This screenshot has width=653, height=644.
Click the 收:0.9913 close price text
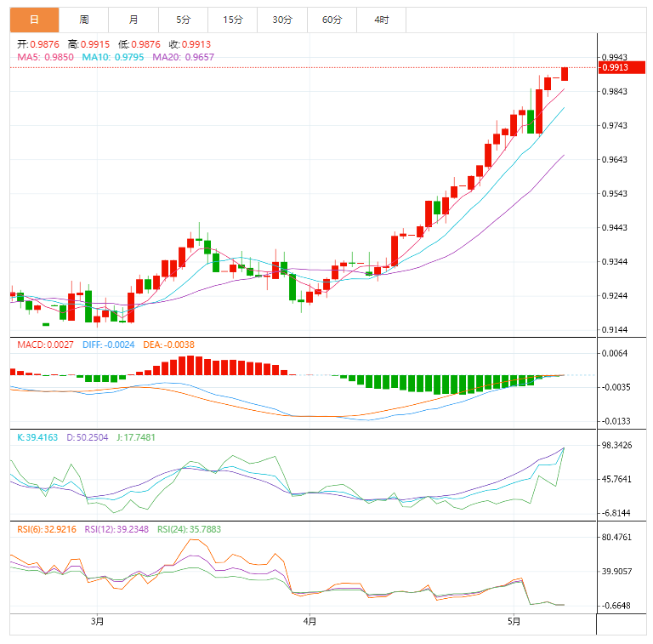(x=190, y=44)
